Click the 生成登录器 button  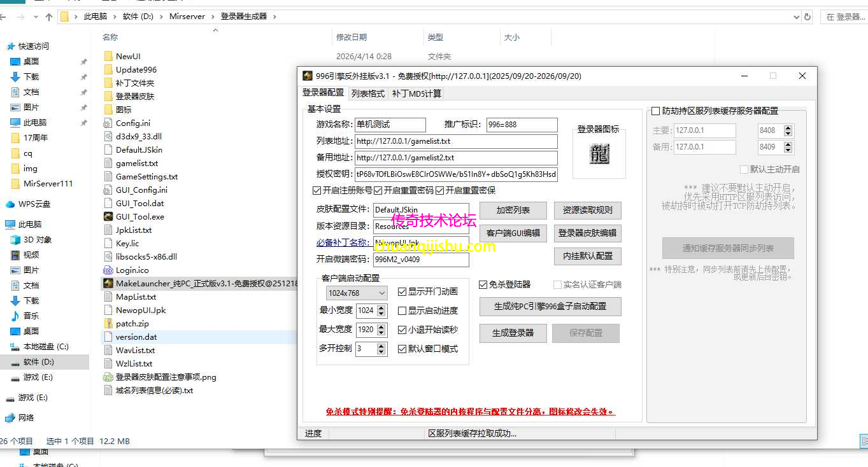point(513,333)
